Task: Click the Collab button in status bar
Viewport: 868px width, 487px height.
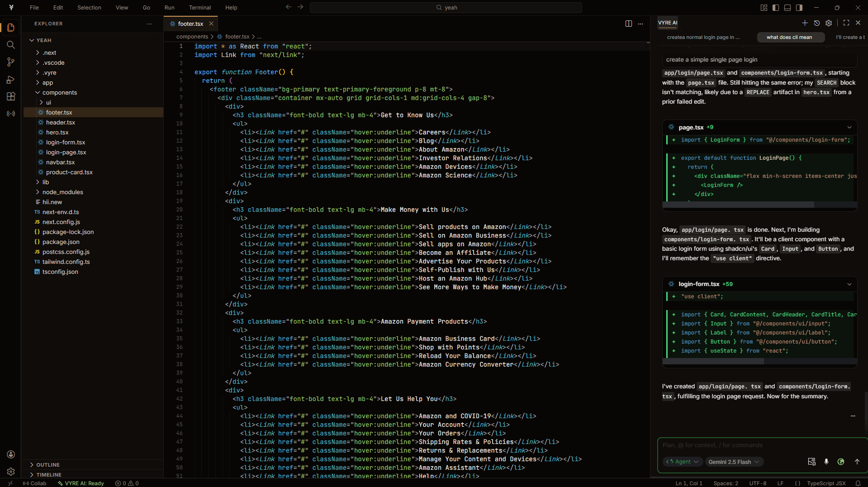Action: point(36,483)
